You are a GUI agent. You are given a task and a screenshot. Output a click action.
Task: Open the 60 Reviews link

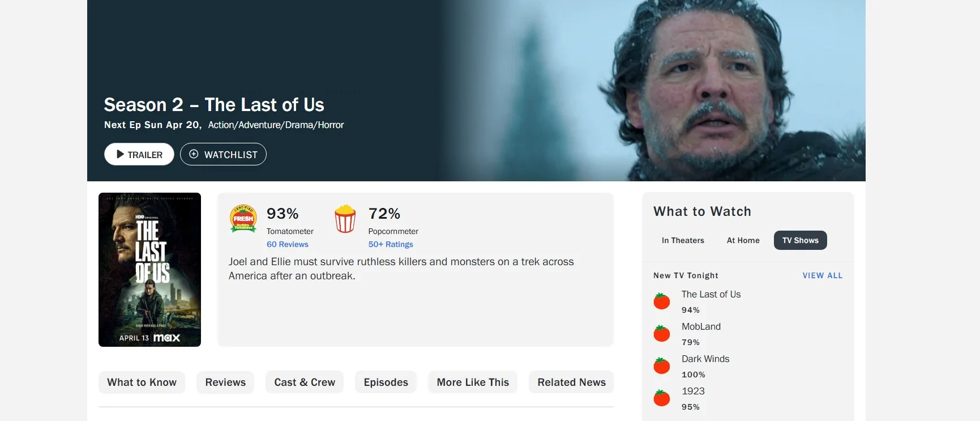288,244
